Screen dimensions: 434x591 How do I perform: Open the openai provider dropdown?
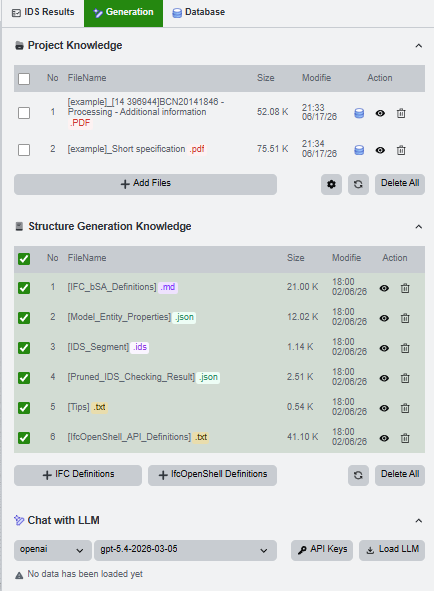point(53,550)
